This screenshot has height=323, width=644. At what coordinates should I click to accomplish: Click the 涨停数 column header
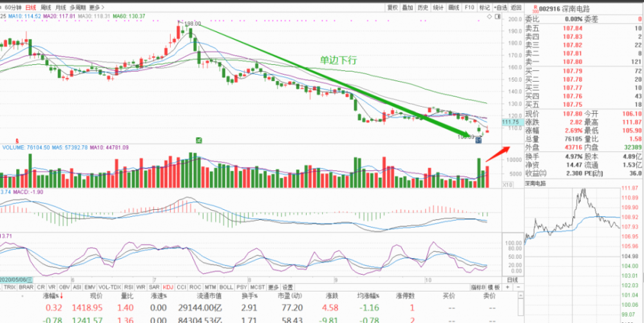[405, 296]
